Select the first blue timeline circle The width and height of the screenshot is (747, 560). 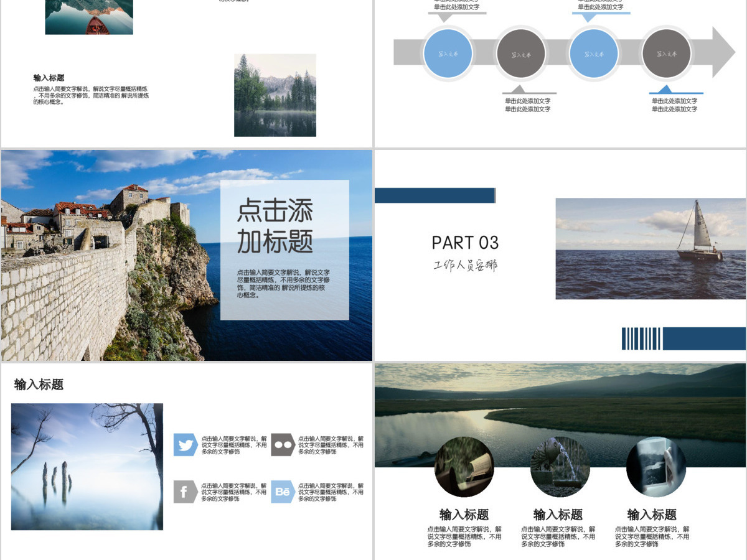pos(448,54)
